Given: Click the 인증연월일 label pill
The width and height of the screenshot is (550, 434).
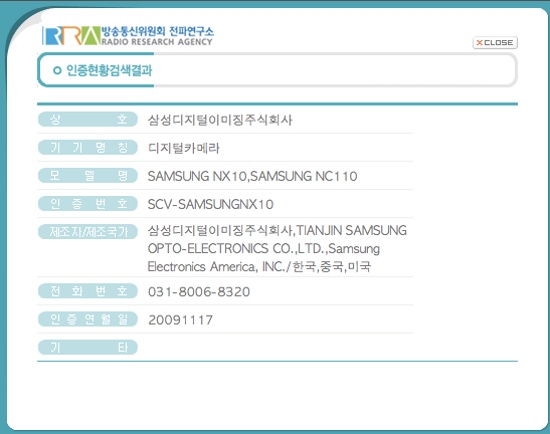Looking at the screenshot, I should click(88, 319).
